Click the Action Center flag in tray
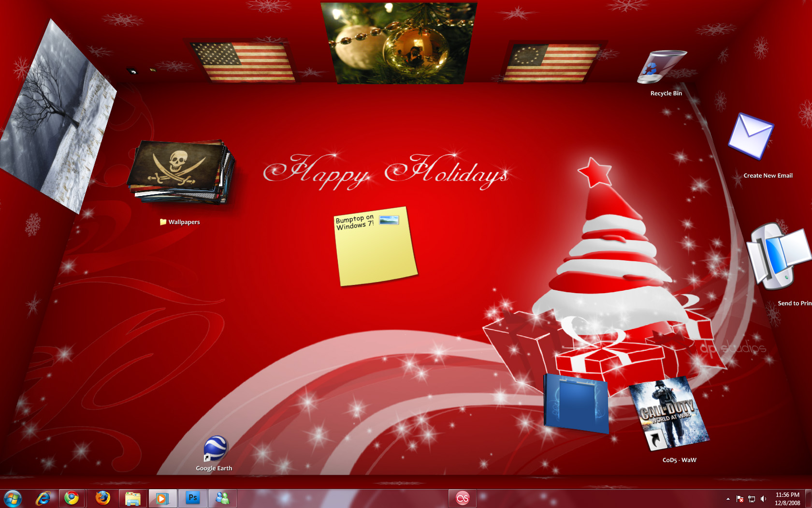Viewport: 812px width, 508px height. (x=740, y=499)
